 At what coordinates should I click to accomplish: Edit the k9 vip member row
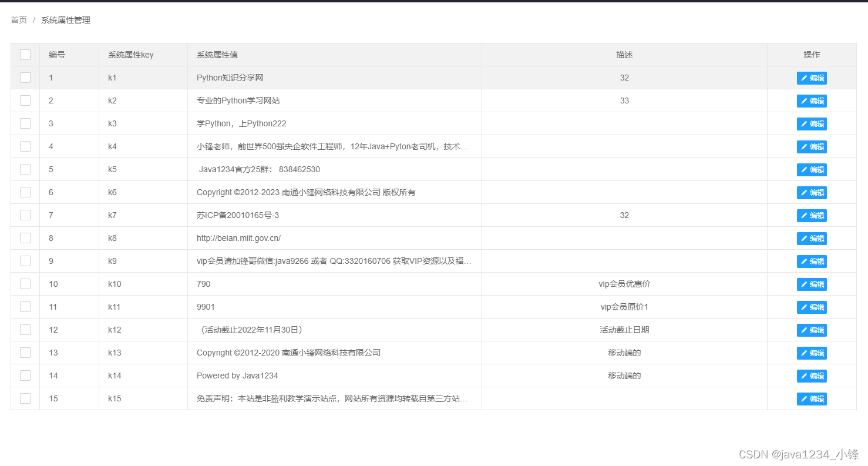812,262
